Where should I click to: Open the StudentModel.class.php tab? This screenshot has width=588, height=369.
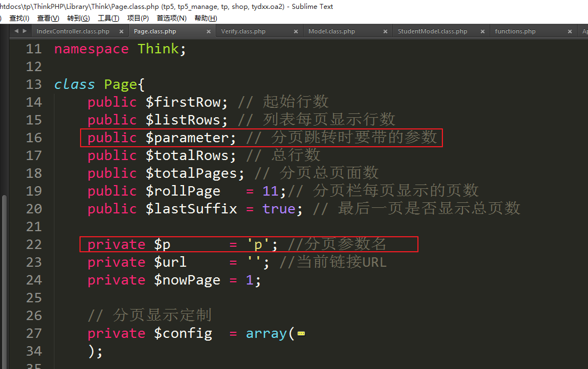pyautogui.click(x=432, y=32)
